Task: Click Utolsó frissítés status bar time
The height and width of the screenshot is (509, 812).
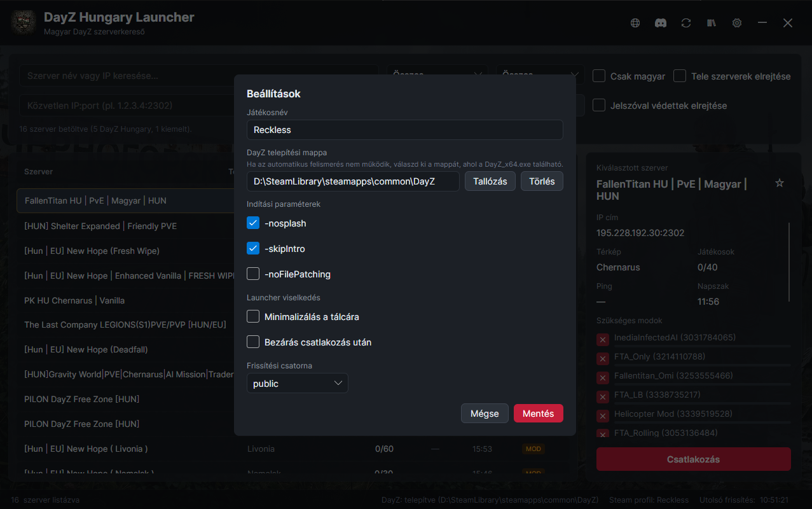Action: (x=744, y=500)
